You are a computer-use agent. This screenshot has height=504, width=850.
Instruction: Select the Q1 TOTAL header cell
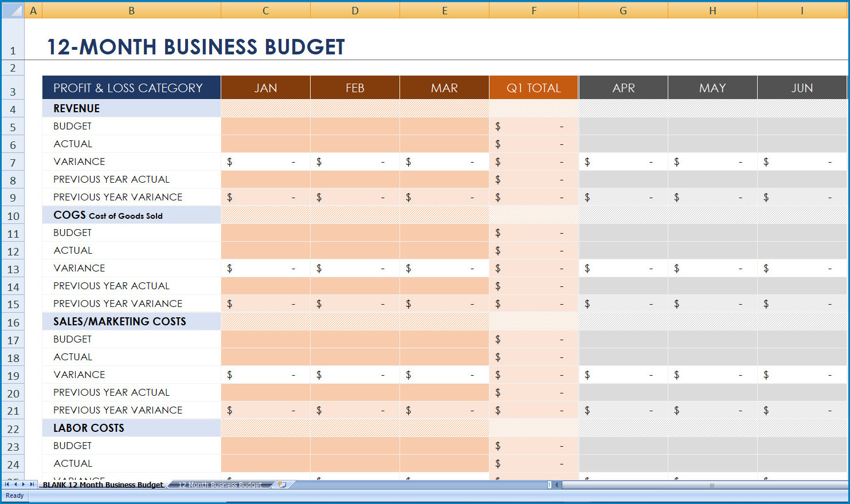(x=534, y=88)
